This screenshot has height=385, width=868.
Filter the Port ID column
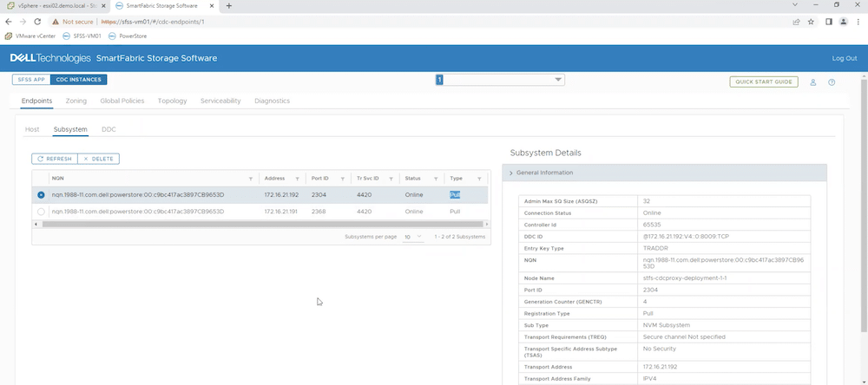coord(343,179)
